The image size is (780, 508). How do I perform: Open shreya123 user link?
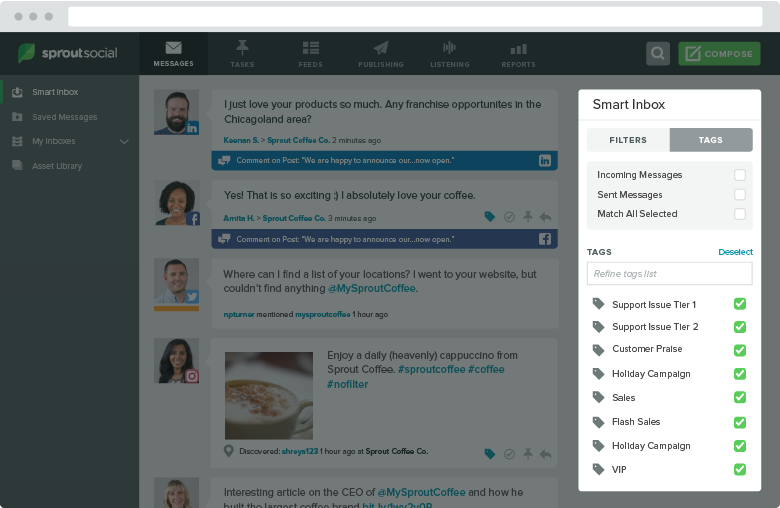point(299,451)
